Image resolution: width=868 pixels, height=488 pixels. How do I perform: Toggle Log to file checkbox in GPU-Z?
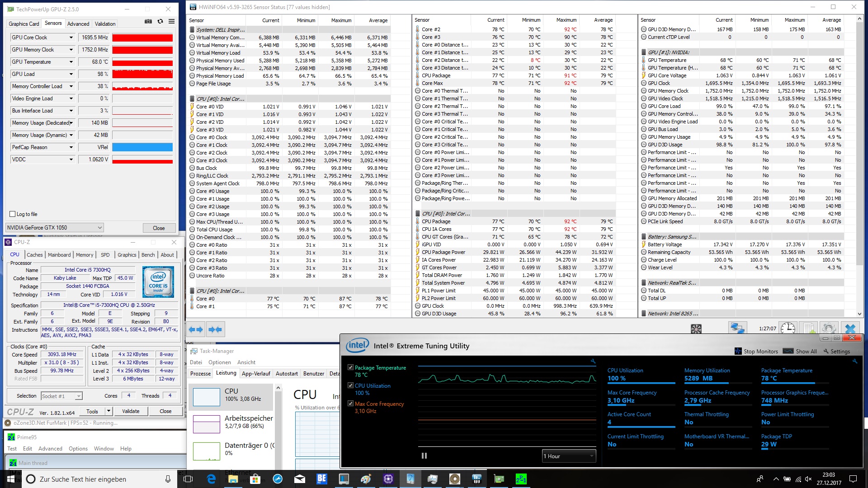pos(13,214)
